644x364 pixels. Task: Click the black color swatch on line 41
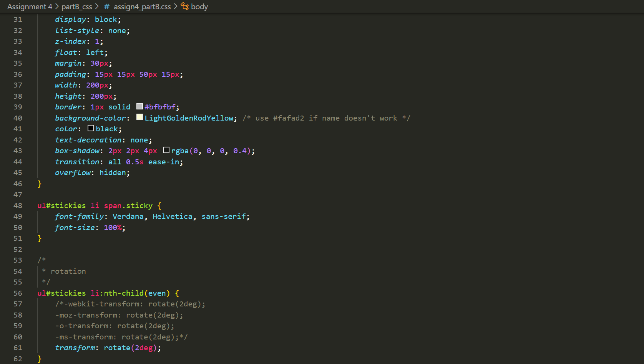91,128
